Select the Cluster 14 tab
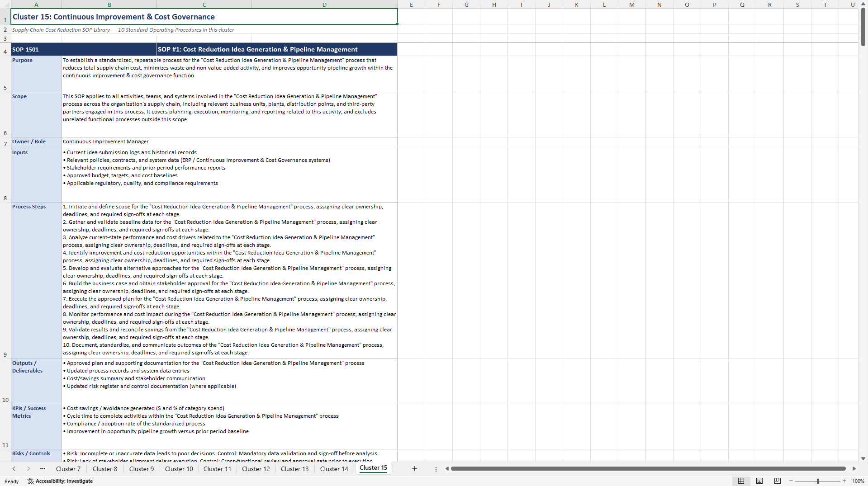The height and width of the screenshot is (486, 868). [x=334, y=469]
